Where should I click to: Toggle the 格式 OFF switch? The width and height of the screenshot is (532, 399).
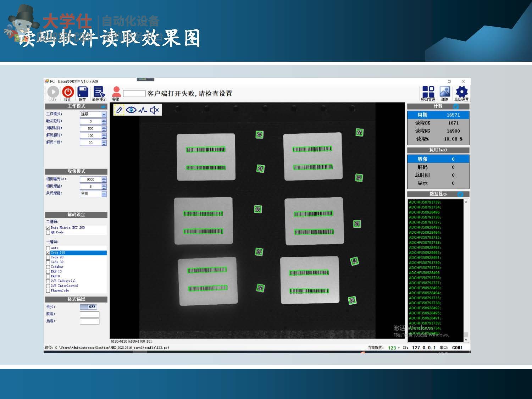(x=88, y=307)
